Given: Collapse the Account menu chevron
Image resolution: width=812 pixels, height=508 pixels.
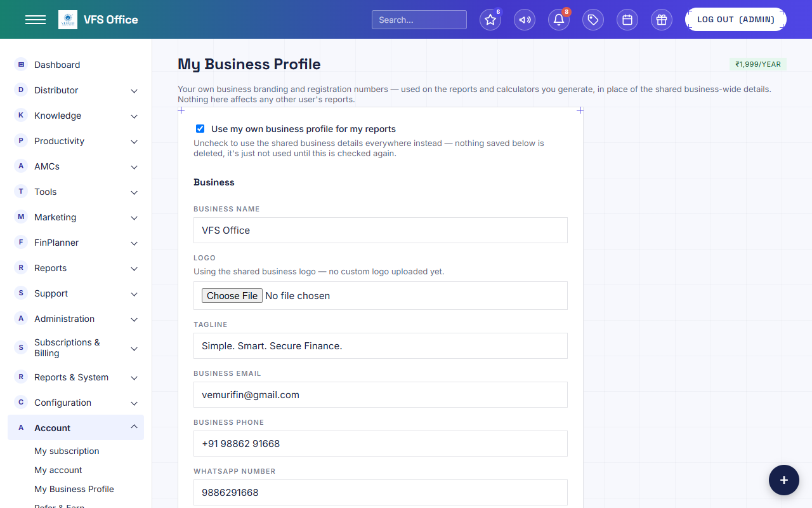Looking at the screenshot, I should [x=134, y=427].
